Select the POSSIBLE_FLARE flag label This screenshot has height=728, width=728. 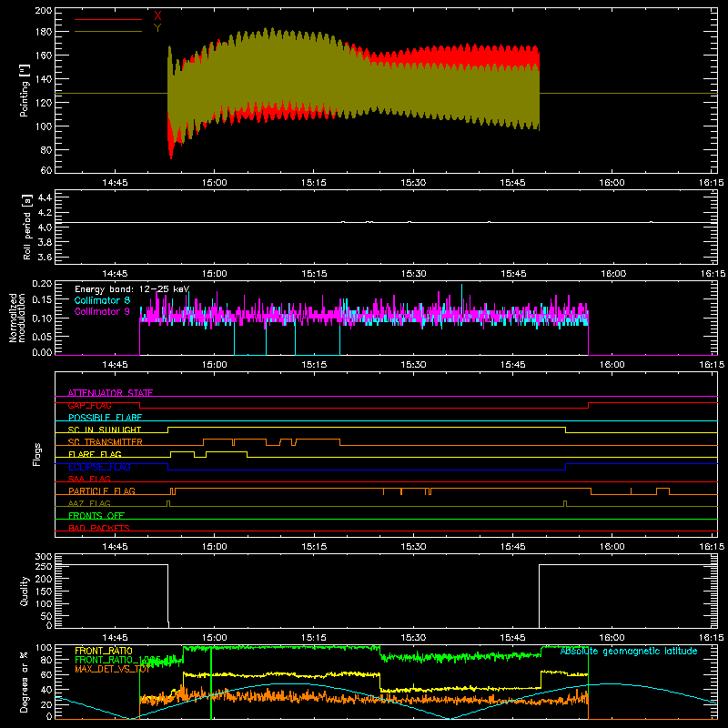click(105, 418)
